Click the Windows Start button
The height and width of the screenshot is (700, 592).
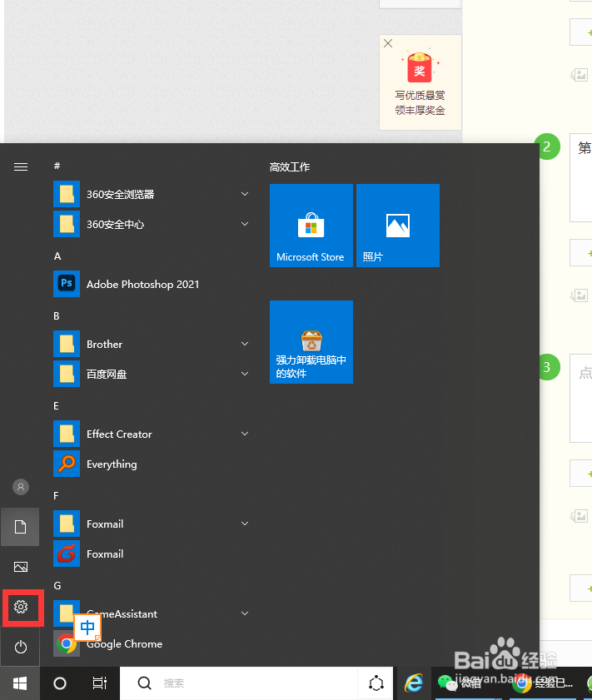(20, 683)
